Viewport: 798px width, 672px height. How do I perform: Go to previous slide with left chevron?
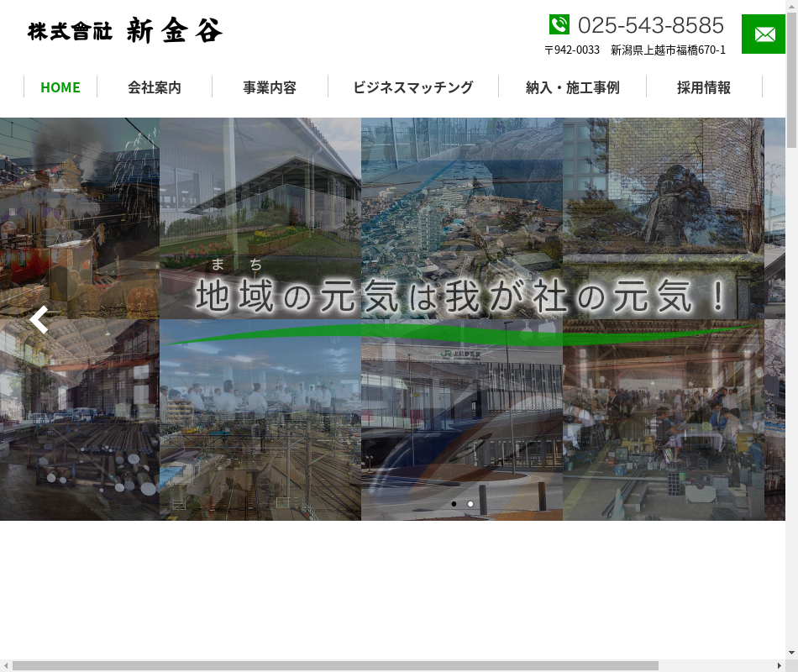(39, 320)
